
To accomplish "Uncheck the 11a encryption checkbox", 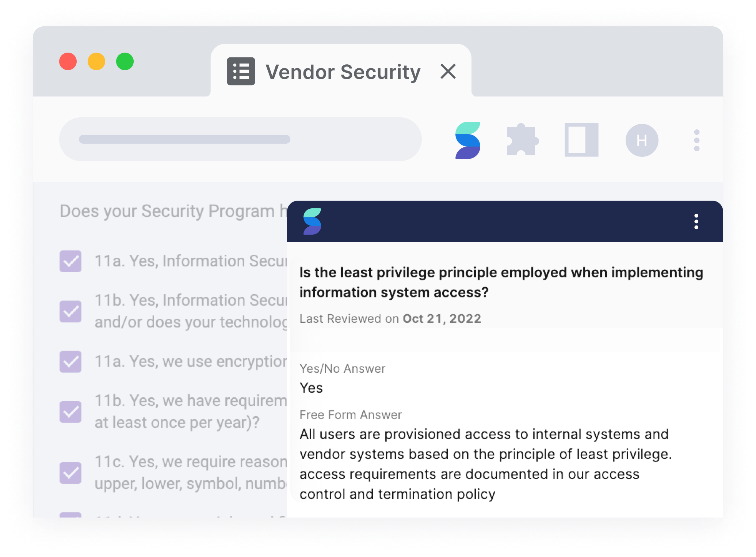I will tap(70, 362).
